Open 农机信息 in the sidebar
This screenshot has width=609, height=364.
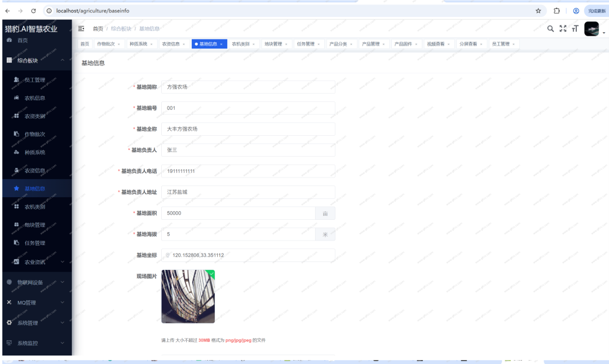coord(37,98)
